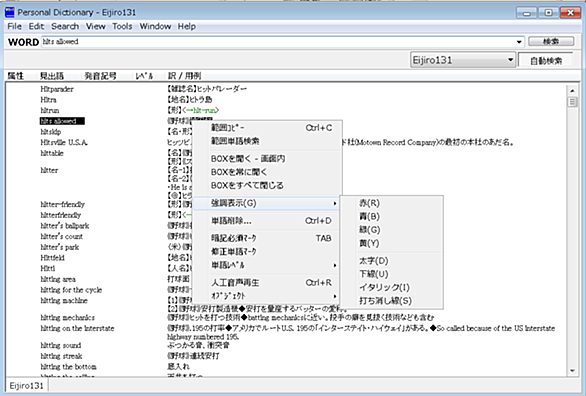
Task: Click the scrollbar down arrow
Action: tap(572, 371)
